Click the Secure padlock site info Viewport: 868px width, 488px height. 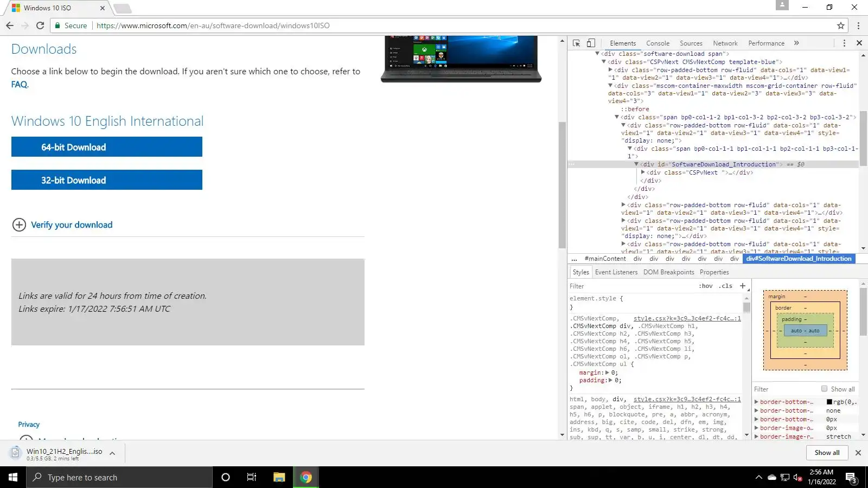click(x=71, y=25)
